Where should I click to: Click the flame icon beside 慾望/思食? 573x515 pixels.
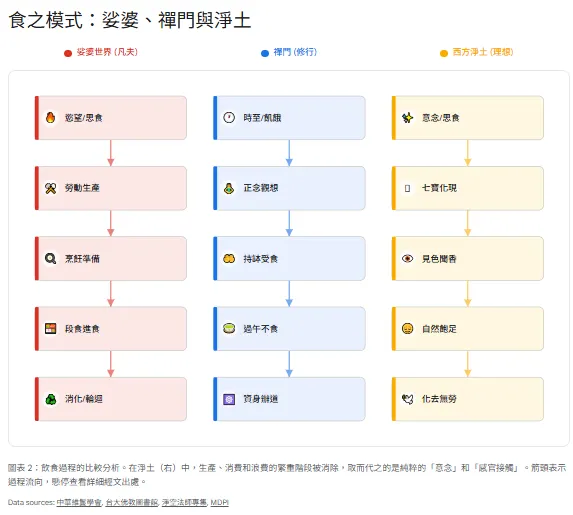[50, 118]
